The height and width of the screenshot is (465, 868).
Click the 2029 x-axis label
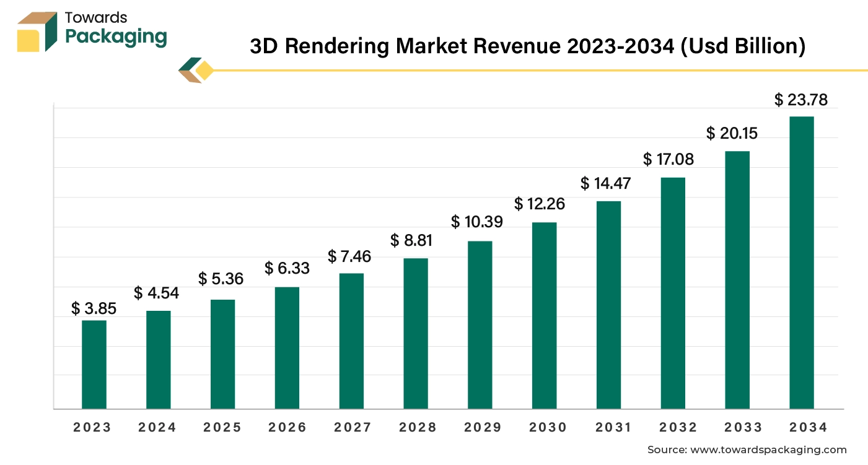tap(483, 427)
